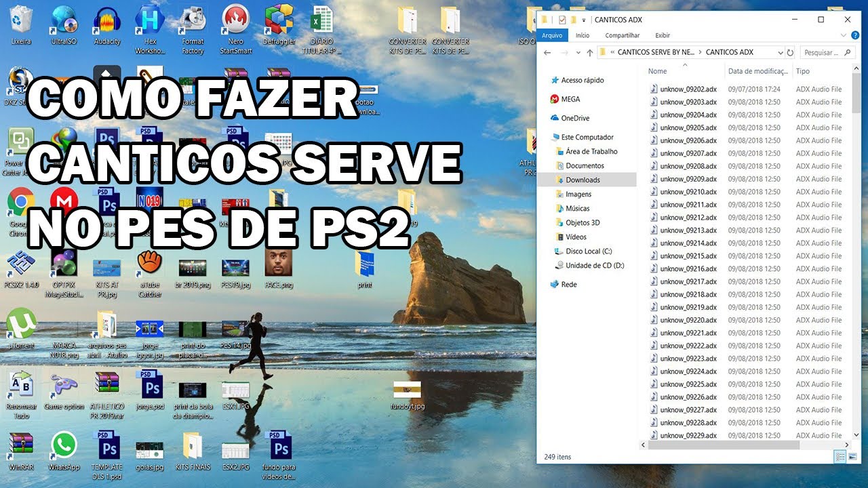Select file unknow_09202.adx

(x=688, y=89)
